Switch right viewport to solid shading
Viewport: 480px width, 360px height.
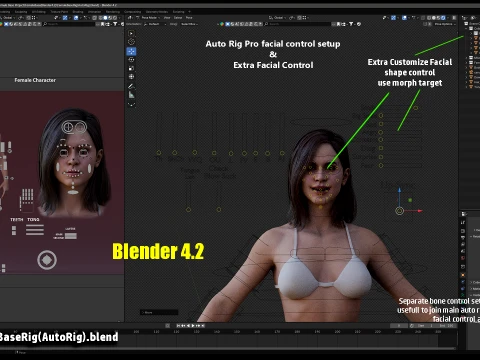point(434,18)
